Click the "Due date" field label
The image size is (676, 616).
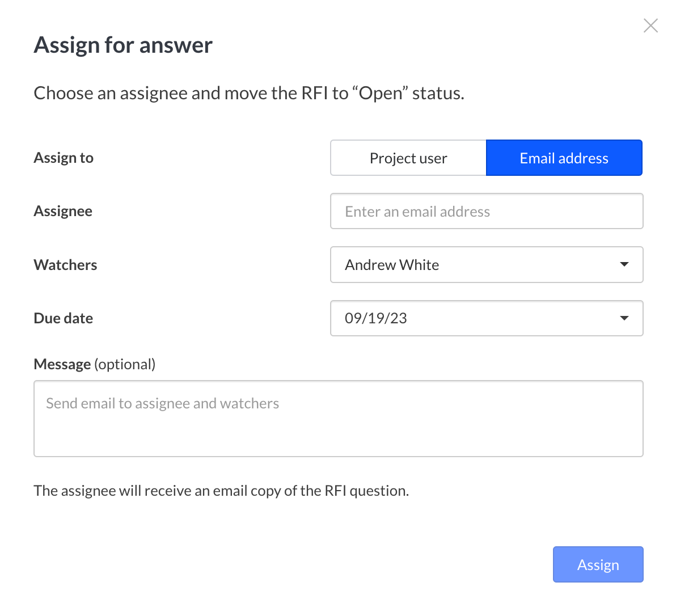click(x=64, y=318)
